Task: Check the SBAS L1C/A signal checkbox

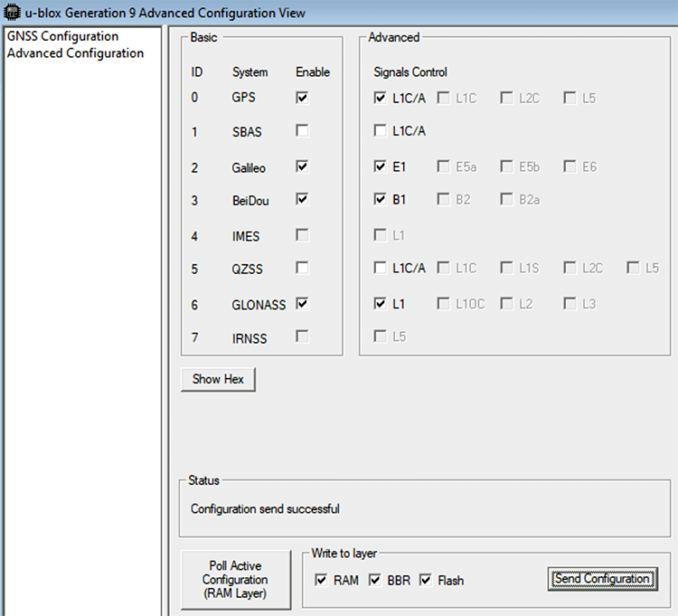Action: pyautogui.click(x=381, y=131)
